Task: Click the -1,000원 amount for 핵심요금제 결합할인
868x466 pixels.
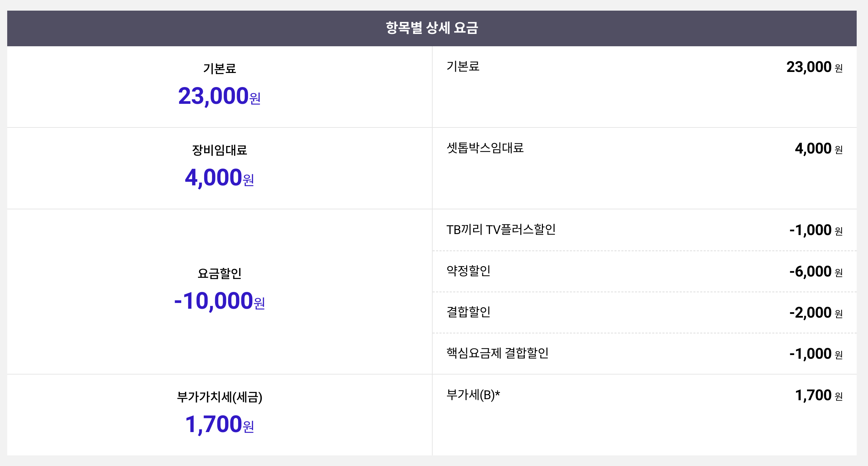Action: click(815, 354)
